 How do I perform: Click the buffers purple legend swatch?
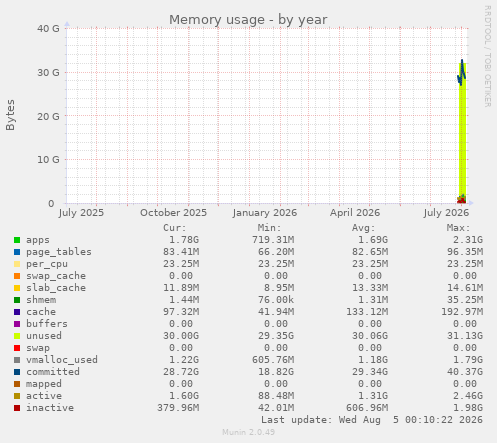tap(17, 324)
